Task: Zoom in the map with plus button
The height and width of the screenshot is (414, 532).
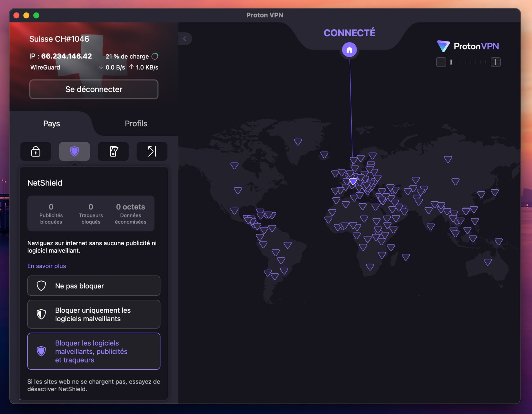Action: pos(496,62)
